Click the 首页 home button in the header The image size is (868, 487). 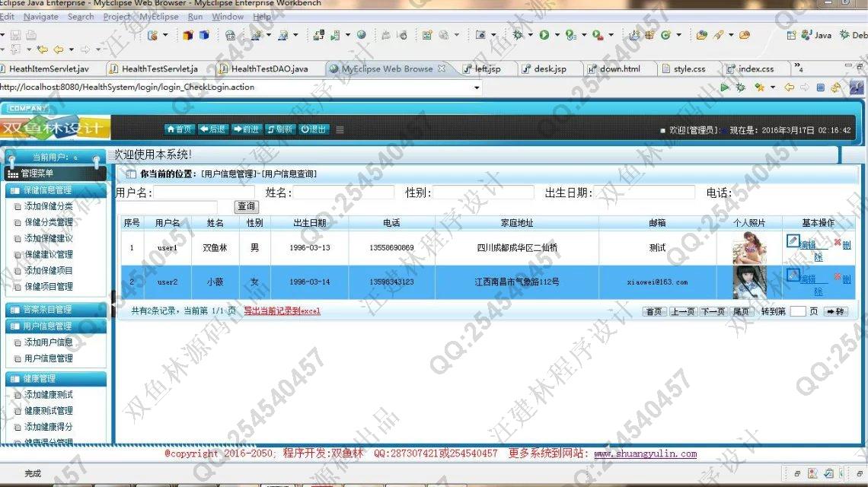pyautogui.click(x=180, y=129)
